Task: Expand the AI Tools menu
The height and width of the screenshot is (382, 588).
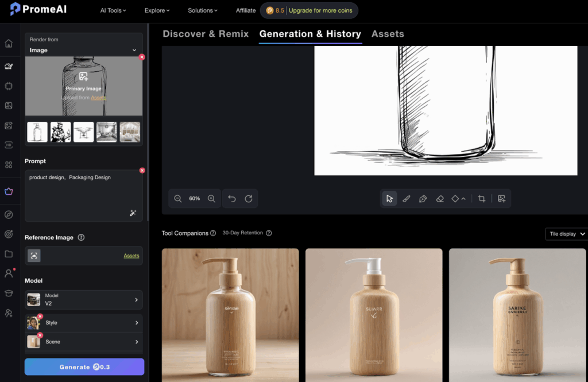Action: coord(113,10)
